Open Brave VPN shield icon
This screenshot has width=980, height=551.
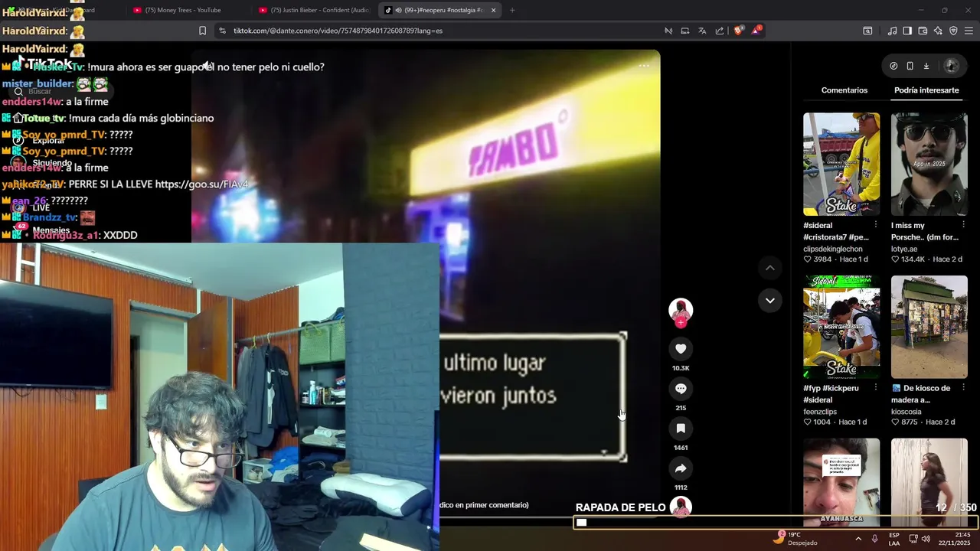[x=953, y=31]
